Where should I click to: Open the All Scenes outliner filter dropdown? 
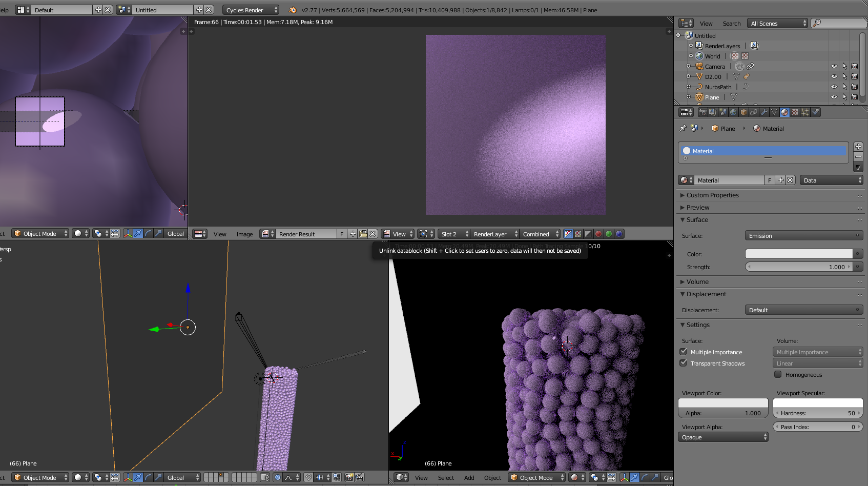(x=777, y=23)
